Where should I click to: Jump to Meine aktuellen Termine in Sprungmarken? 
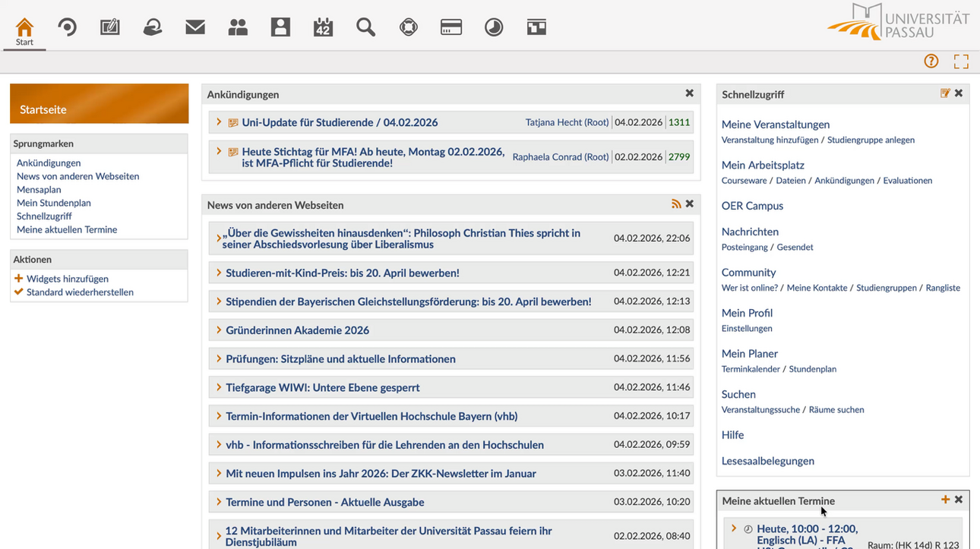coord(67,229)
